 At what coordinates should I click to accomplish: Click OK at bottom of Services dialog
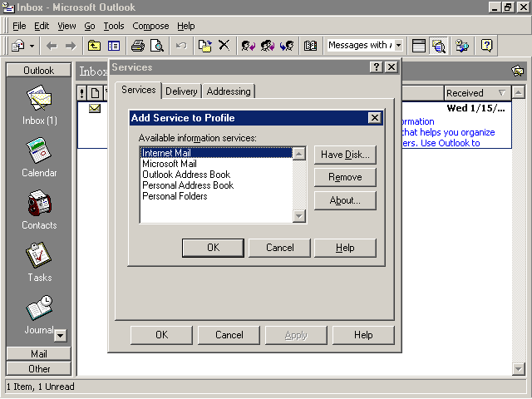point(161,335)
